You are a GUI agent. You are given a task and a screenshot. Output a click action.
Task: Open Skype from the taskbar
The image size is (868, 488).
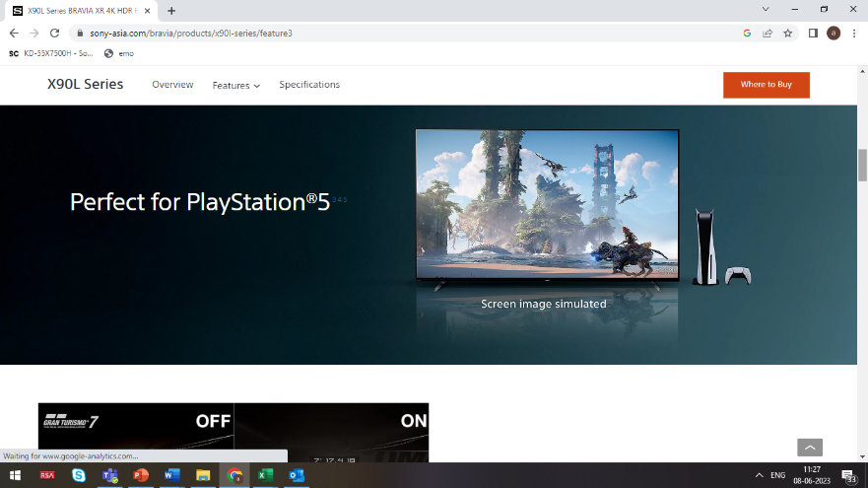(x=79, y=475)
